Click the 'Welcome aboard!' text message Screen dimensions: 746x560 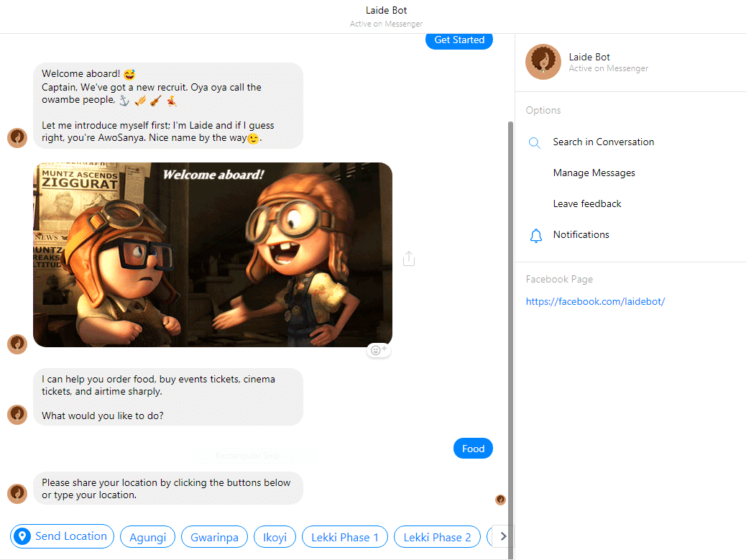168,106
